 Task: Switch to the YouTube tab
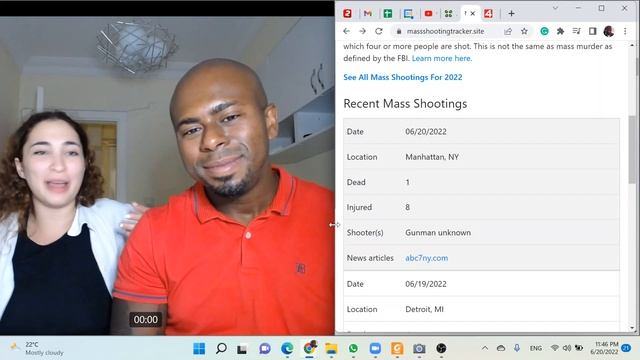[x=428, y=13]
